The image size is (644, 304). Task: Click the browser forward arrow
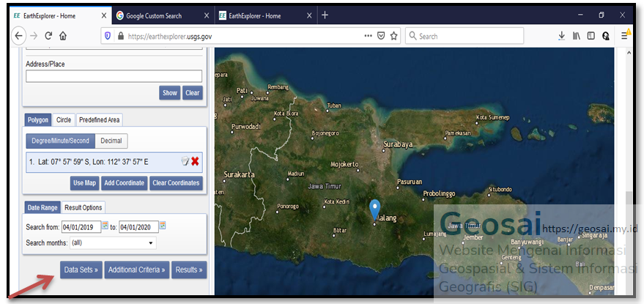coord(34,36)
